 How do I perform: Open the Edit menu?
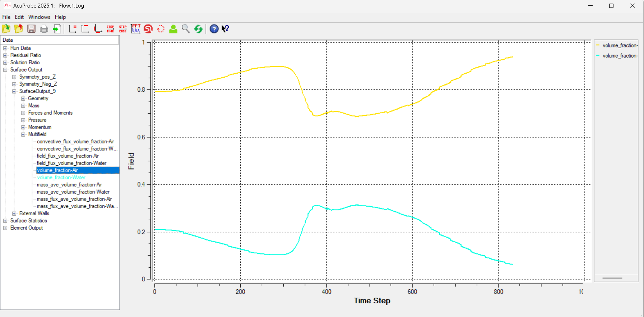pyautogui.click(x=19, y=17)
